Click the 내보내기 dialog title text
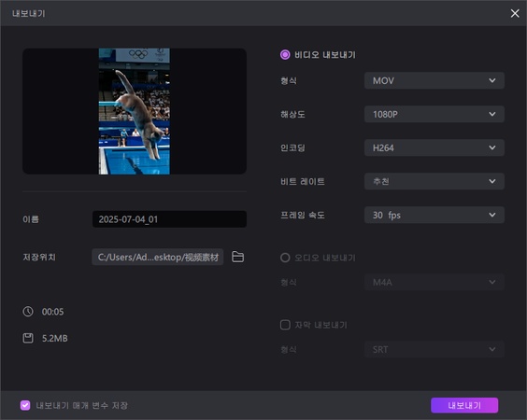Viewport: 527px width, 420px height. [x=29, y=13]
